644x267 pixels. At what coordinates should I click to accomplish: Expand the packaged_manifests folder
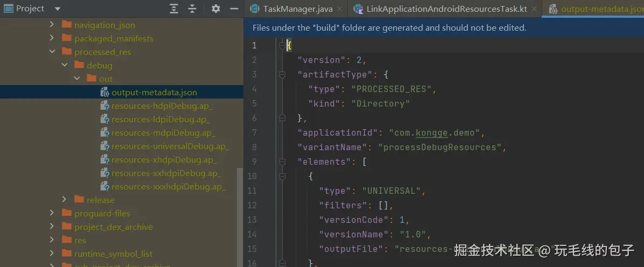coord(52,38)
